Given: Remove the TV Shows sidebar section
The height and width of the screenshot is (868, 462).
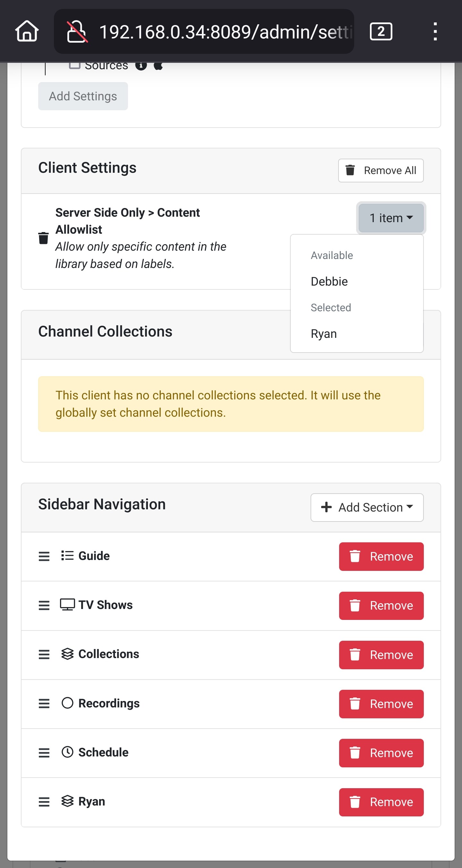Looking at the screenshot, I should (381, 605).
